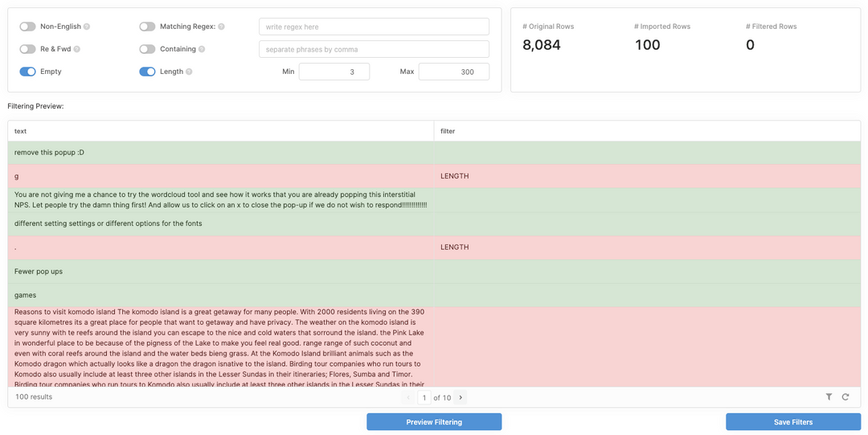Click Filtered Rows value 0

click(750, 45)
